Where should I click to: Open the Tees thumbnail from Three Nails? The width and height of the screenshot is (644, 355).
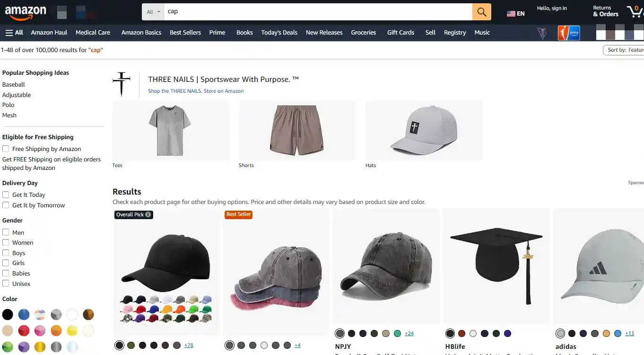[170, 131]
